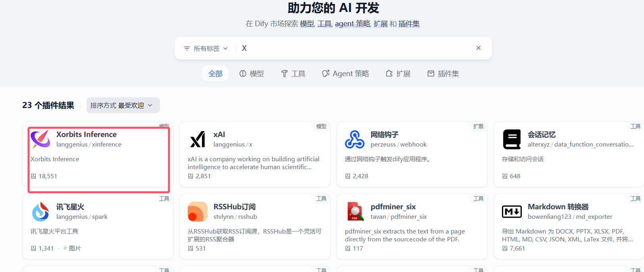The width and height of the screenshot is (644, 272).
Task: Select the 全部 category tab
Action: 215,73
